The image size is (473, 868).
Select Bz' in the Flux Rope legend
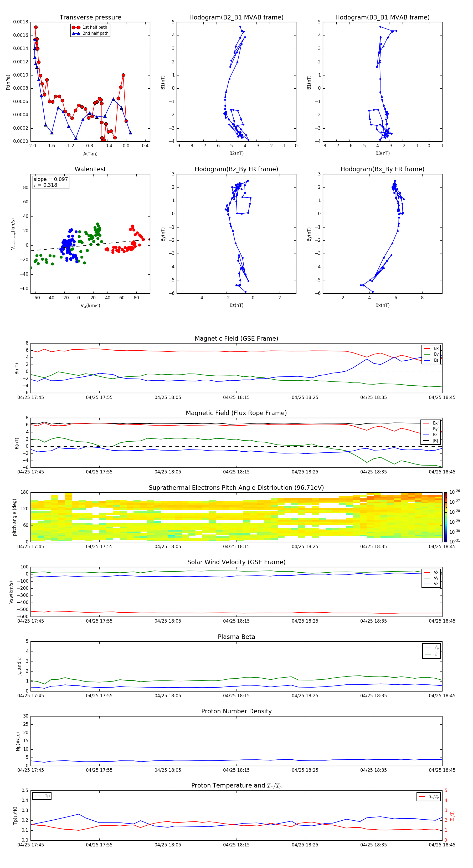coord(431,435)
